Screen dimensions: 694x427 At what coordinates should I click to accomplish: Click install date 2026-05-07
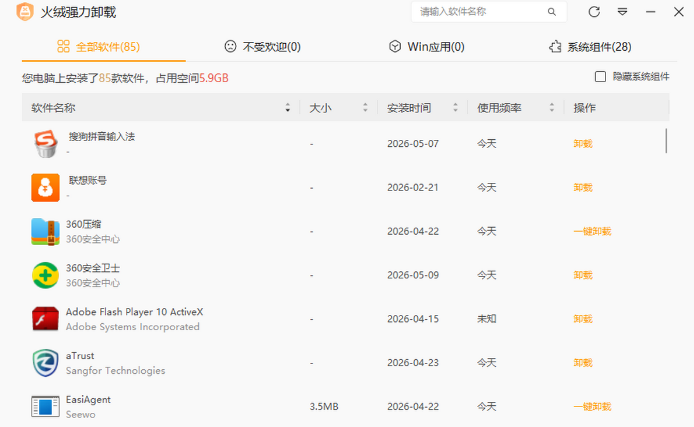tap(413, 144)
